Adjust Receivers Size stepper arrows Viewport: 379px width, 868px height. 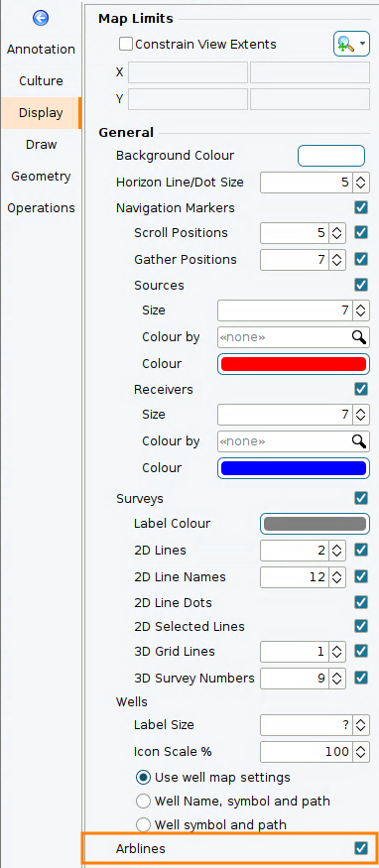pyautogui.click(x=360, y=414)
